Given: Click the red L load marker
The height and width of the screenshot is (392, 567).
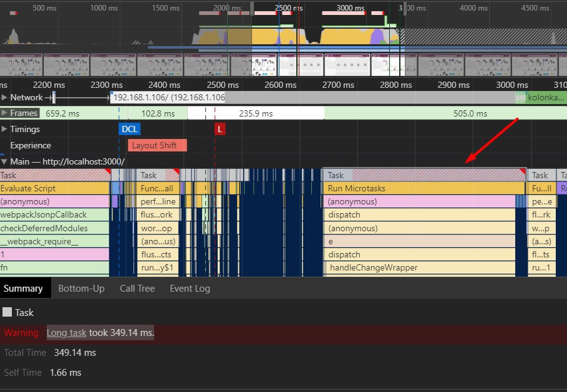Looking at the screenshot, I should pyautogui.click(x=220, y=129).
